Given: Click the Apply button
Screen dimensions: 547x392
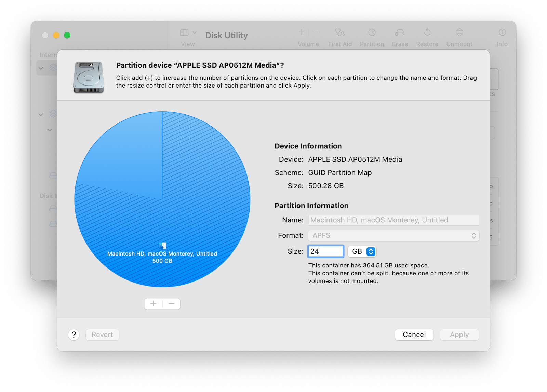Looking at the screenshot, I should coord(459,335).
